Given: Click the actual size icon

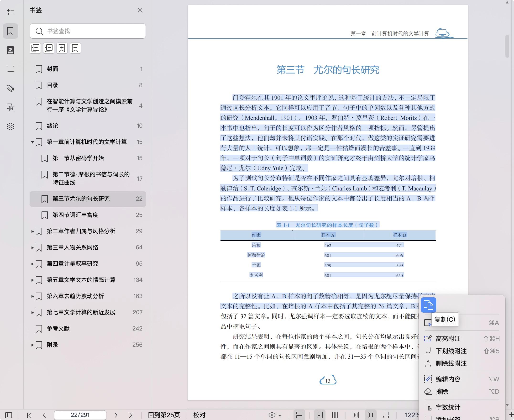Looking at the screenshot, I should click(356, 415).
